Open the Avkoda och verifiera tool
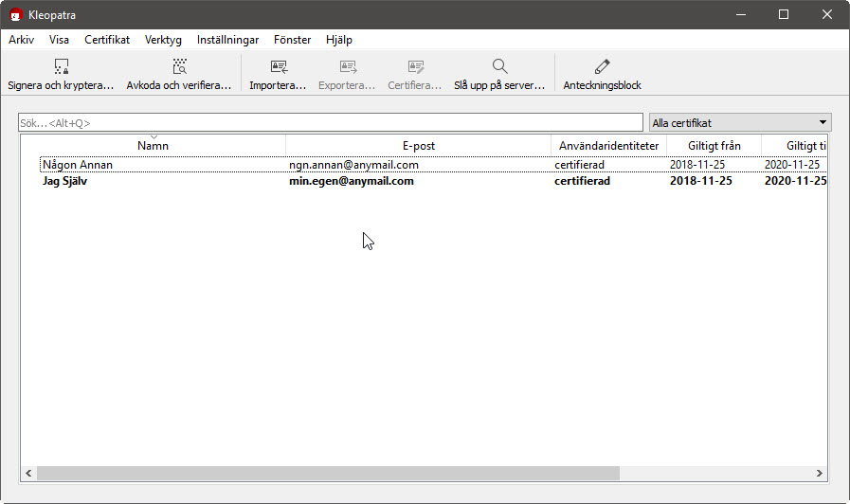The image size is (850, 504). (x=179, y=67)
